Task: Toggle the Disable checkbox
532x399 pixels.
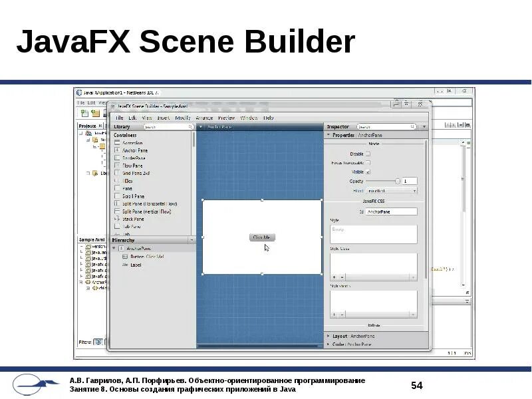Action: (368, 154)
